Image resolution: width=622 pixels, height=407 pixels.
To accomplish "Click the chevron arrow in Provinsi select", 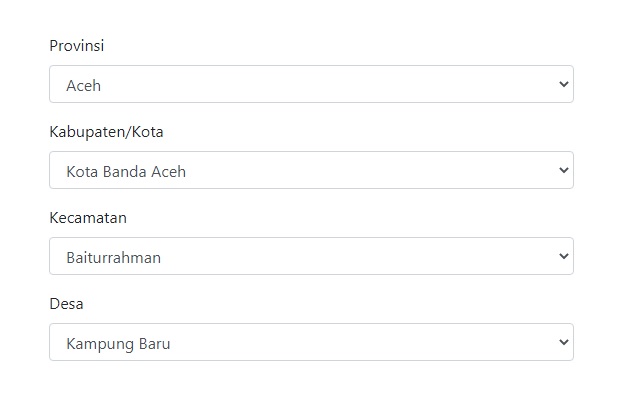I will click(x=564, y=84).
